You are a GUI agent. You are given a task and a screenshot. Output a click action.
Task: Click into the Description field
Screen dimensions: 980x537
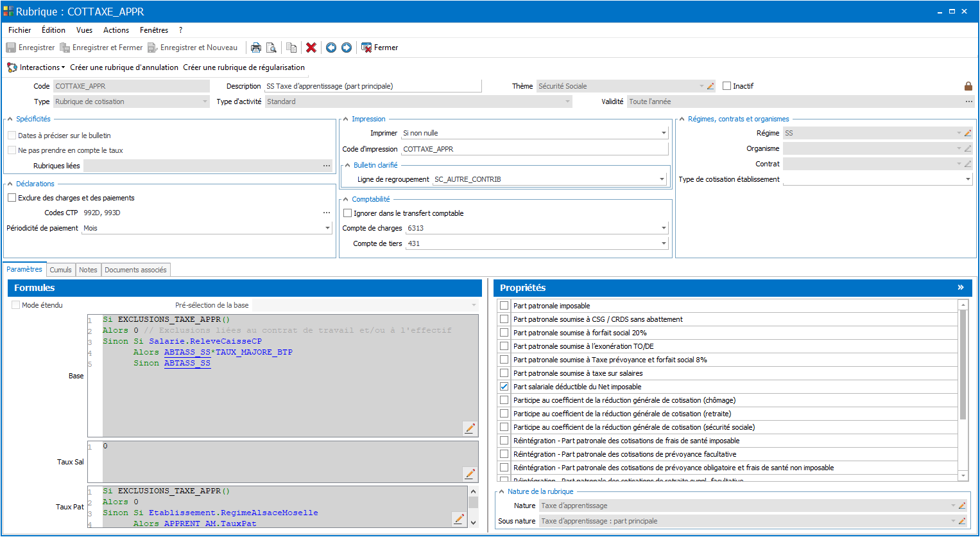373,86
